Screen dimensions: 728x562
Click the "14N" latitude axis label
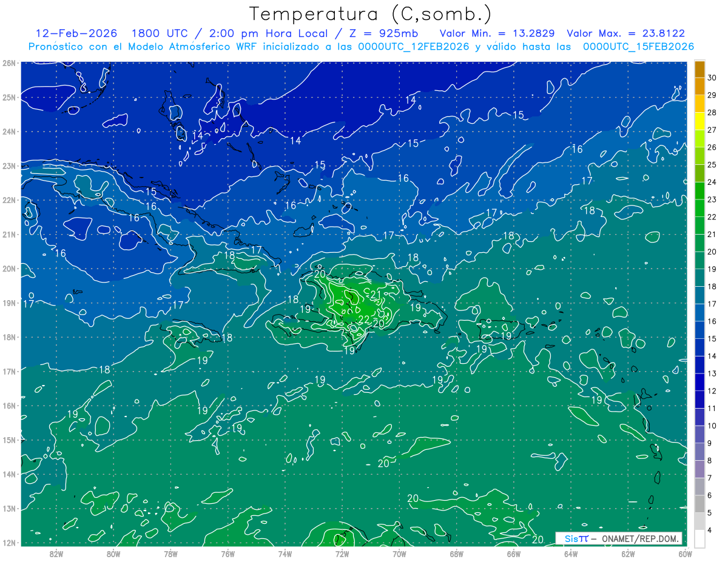point(8,474)
